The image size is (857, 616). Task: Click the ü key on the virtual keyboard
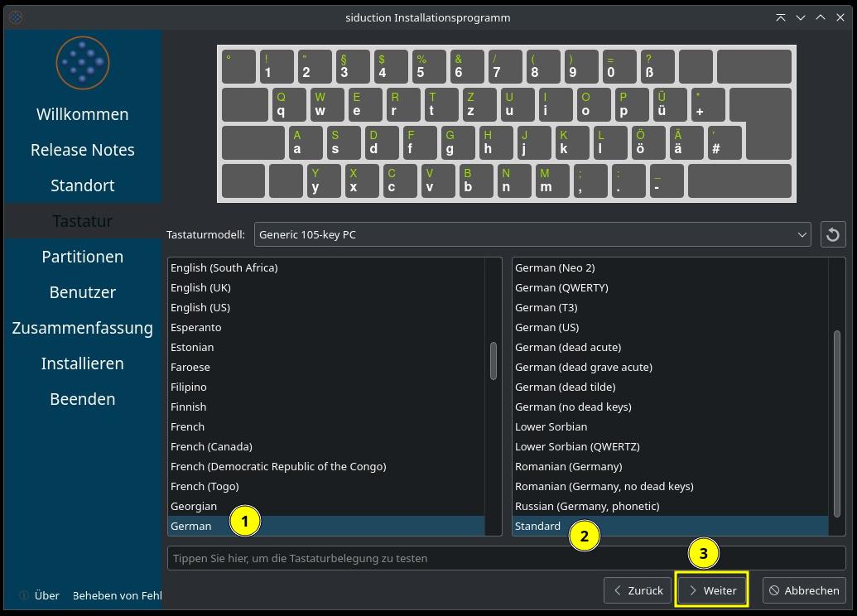[670, 105]
